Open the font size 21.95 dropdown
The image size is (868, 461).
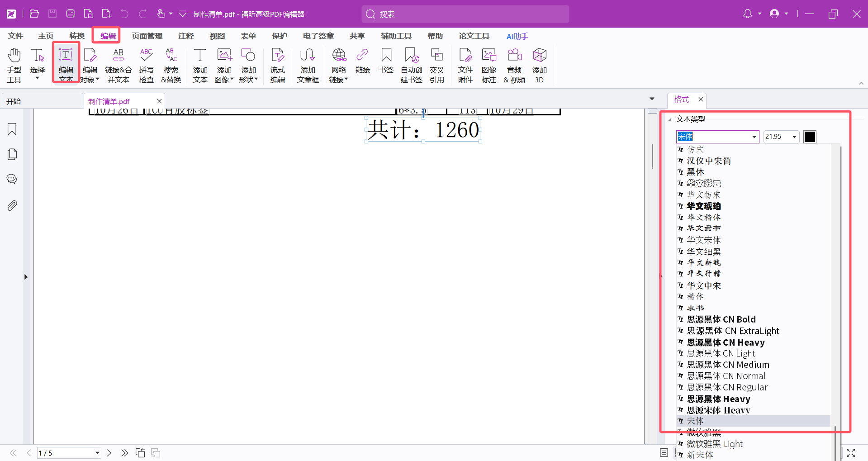click(x=794, y=137)
